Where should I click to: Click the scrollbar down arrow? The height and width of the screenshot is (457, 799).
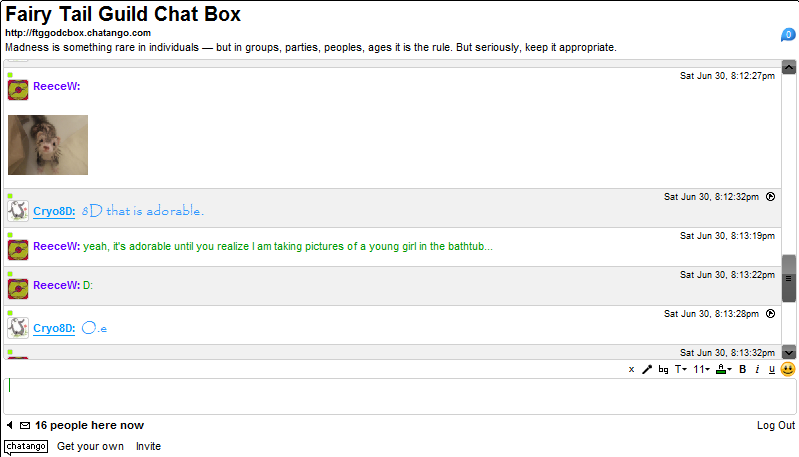pos(789,352)
